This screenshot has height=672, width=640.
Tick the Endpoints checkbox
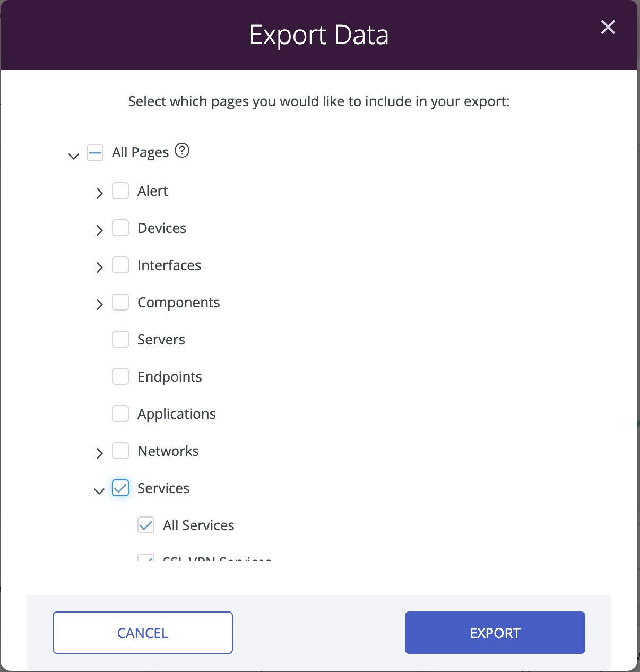pyautogui.click(x=120, y=376)
